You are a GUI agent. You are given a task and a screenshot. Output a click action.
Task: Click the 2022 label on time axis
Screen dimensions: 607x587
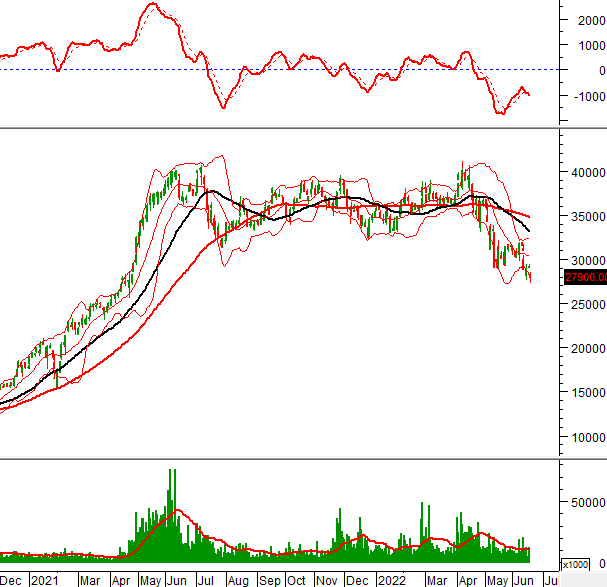pos(390,580)
